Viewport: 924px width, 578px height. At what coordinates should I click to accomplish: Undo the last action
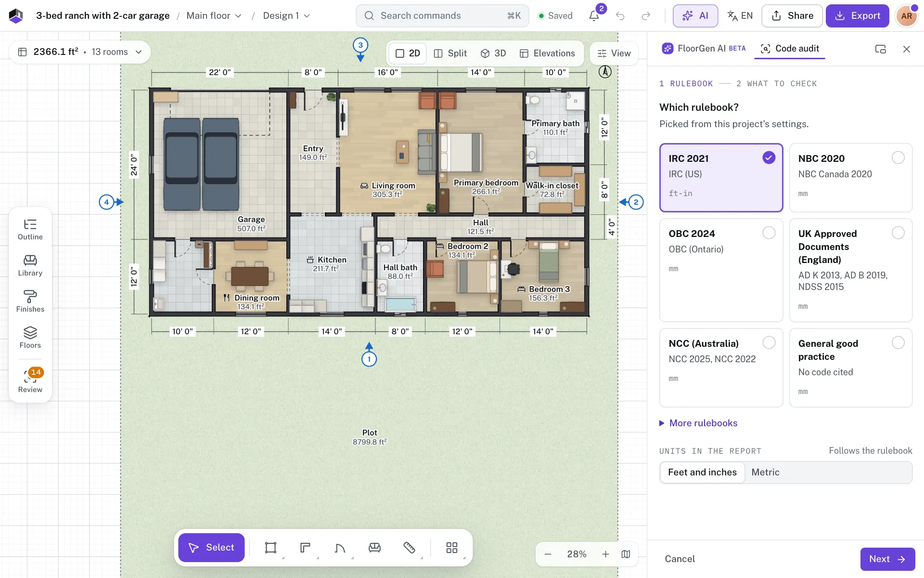point(620,16)
